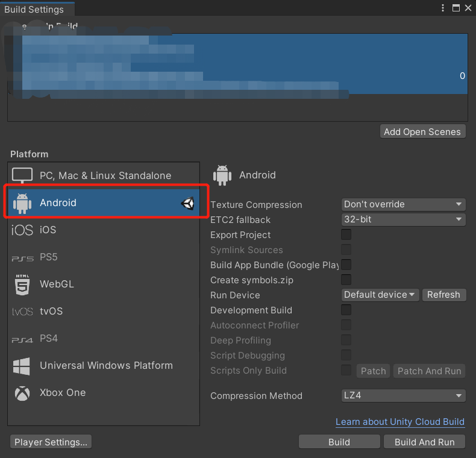The width and height of the screenshot is (476, 458).
Task: Click the large Android icon in settings header
Action: point(222,175)
